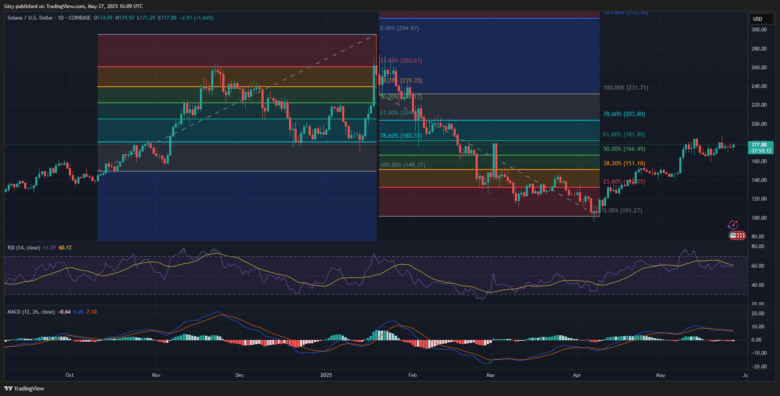This screenshot has height=396, width=780.
Task: Click the high price H179.50 in header
Action: 125,18
